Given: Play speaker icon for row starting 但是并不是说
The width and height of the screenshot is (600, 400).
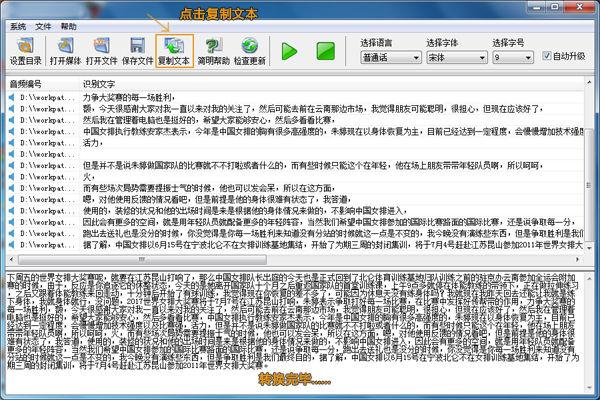Looking at the screenshot, I should (x=12, y=165).
